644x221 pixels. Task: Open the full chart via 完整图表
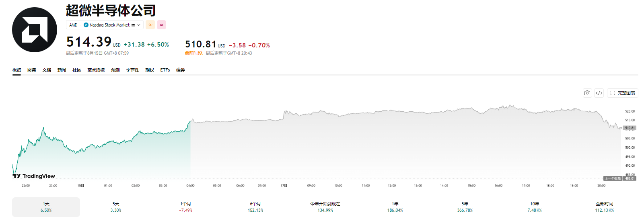click(x=623, y=93)
